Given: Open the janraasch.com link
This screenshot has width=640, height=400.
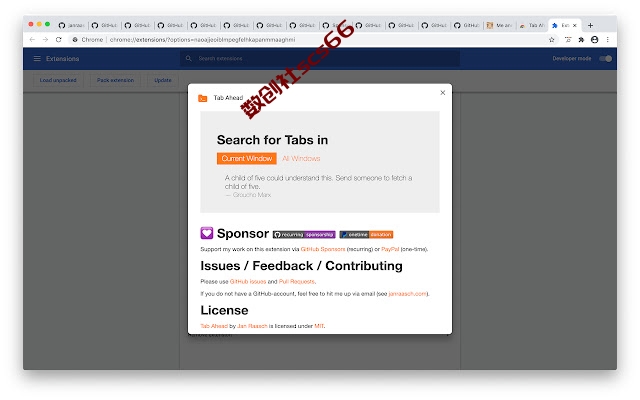Looking at the screenshot, I should (407, 293).
